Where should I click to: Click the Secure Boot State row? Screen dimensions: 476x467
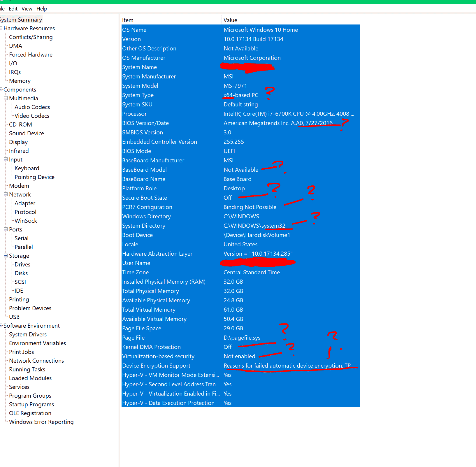(x=241, y=198)
